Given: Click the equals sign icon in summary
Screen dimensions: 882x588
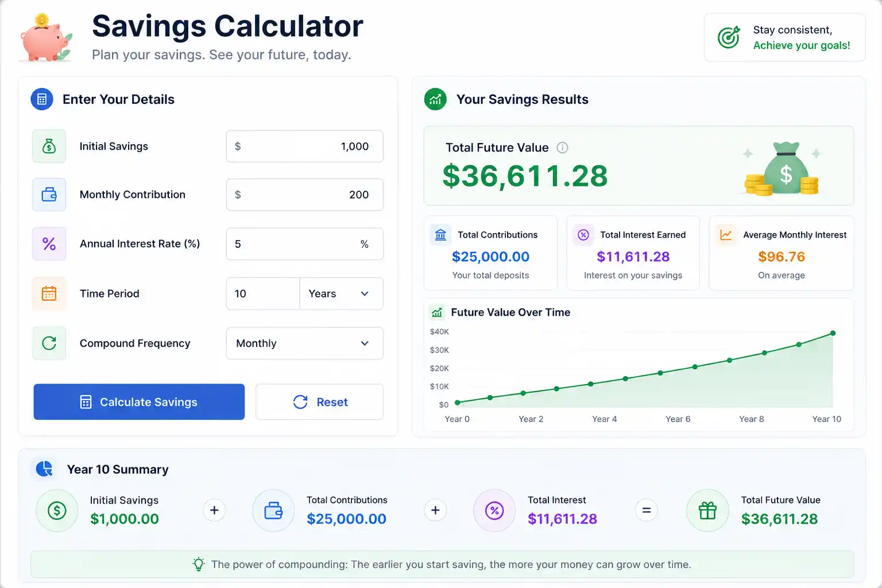Looking at the screenshot, I should pyautogui.click(x=646, y=510).
